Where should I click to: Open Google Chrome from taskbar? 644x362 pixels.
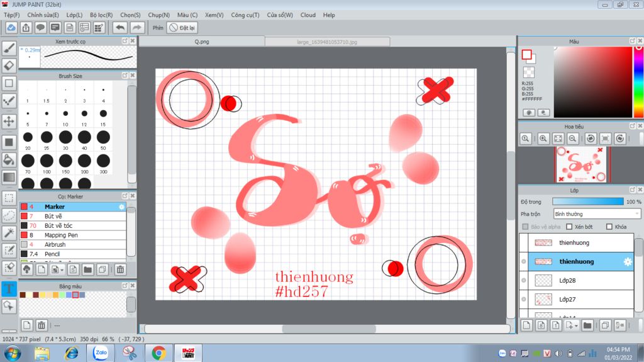coord(158,353)
